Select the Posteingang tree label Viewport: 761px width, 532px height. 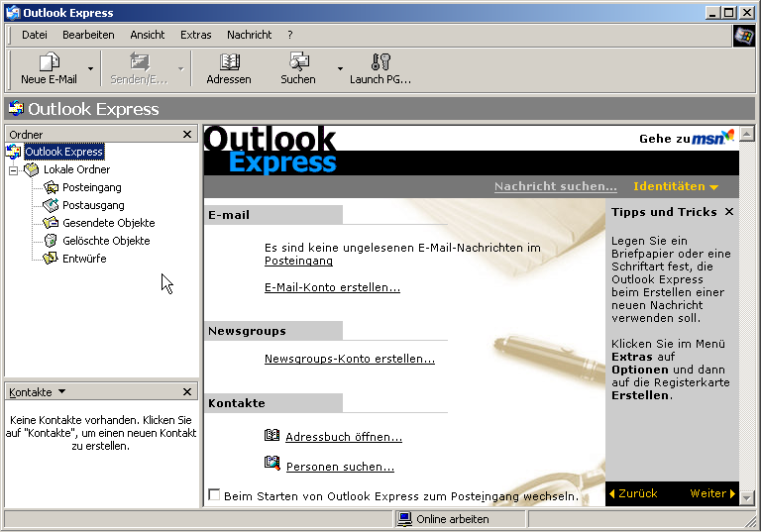(x=92, y=187)
